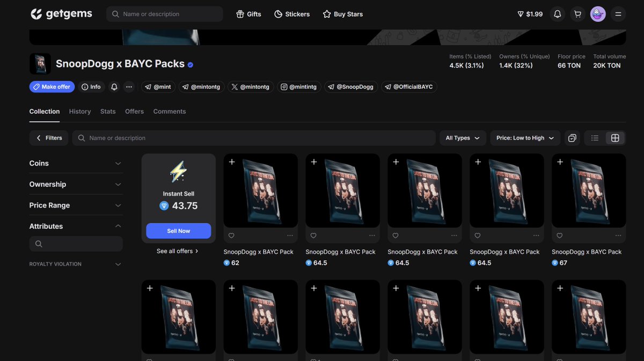The height and width of the screenshot is (361, 644).
Task: Open the hamburger menu button
Action: pos(618,14)
